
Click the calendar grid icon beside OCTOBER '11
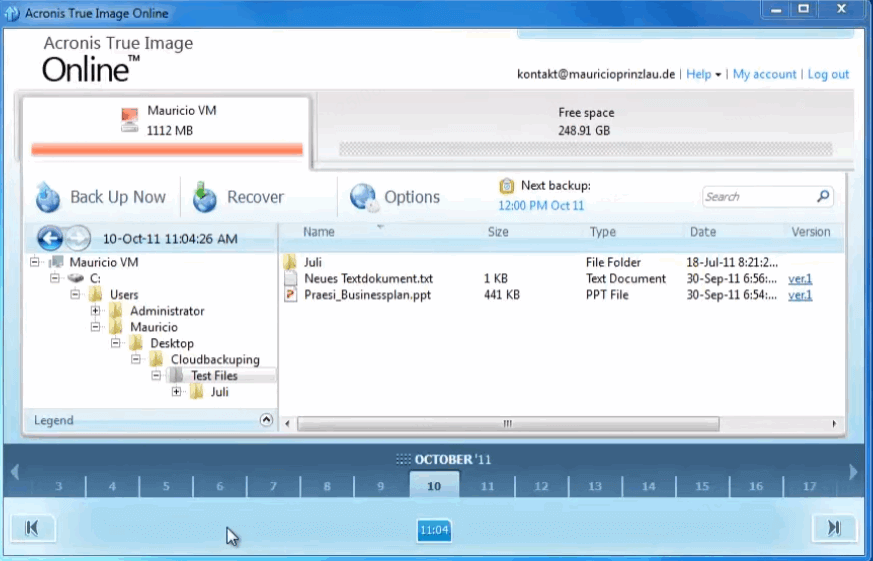click(403, 459)
